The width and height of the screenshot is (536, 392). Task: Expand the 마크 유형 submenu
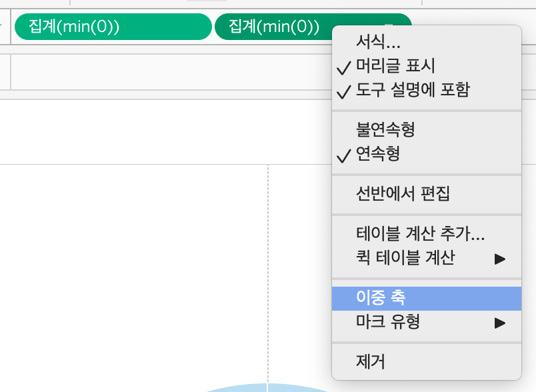click(x=426, y=322)
